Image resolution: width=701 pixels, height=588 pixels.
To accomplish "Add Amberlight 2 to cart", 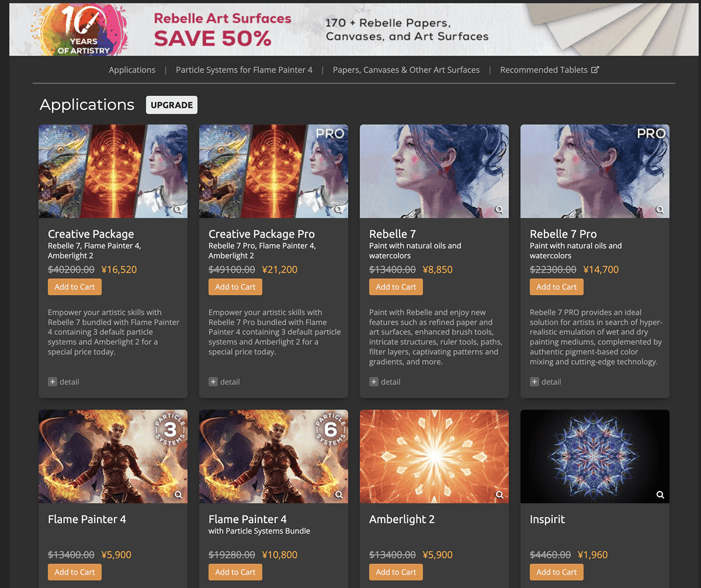I will (x=396, y=572).
